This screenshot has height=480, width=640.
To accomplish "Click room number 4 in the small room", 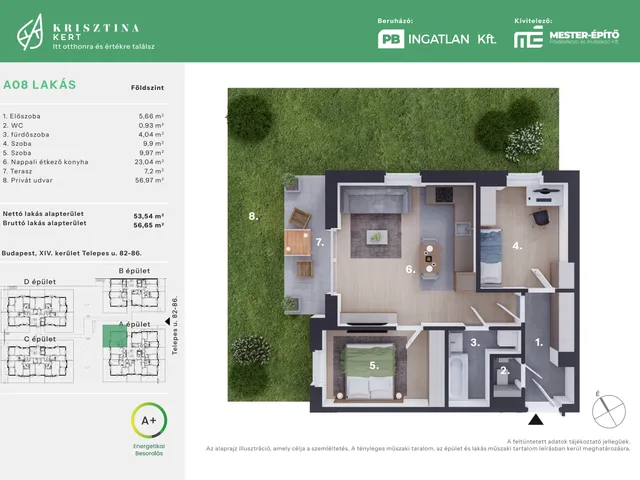I will coord(517,245).
